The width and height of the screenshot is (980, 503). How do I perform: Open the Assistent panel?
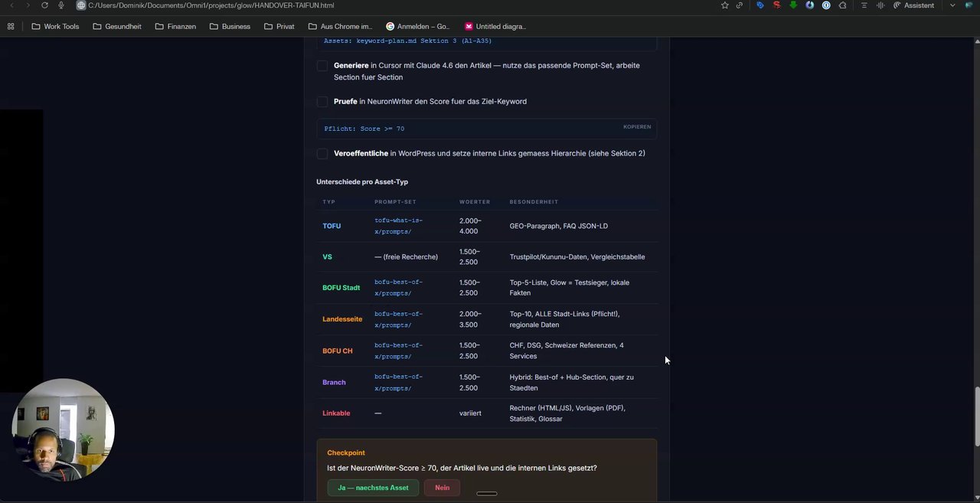click(x=914, y=5)
